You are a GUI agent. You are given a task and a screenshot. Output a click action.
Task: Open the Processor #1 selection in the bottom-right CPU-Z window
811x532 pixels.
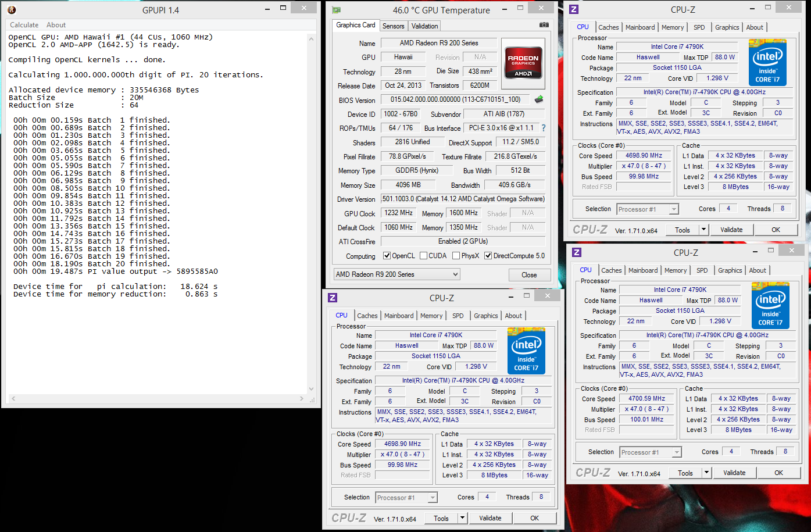point(651,452)
